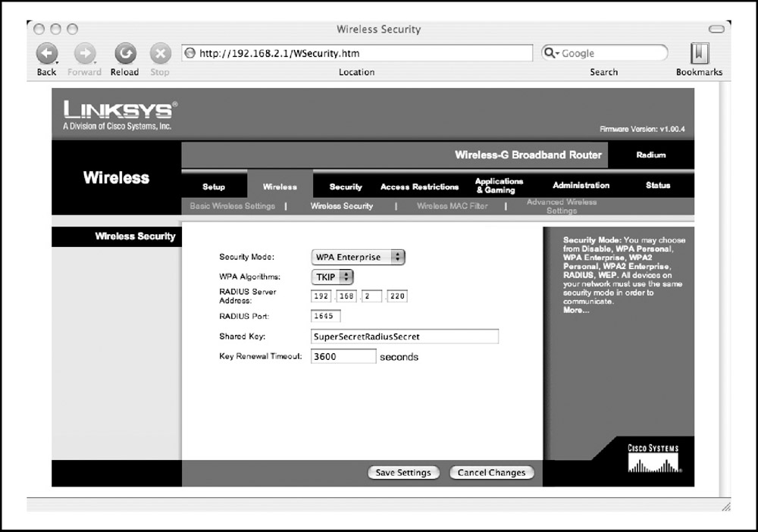Click the globe icon in location bar
The width and height of the screenshot is (758, 532).
(190, 53)
